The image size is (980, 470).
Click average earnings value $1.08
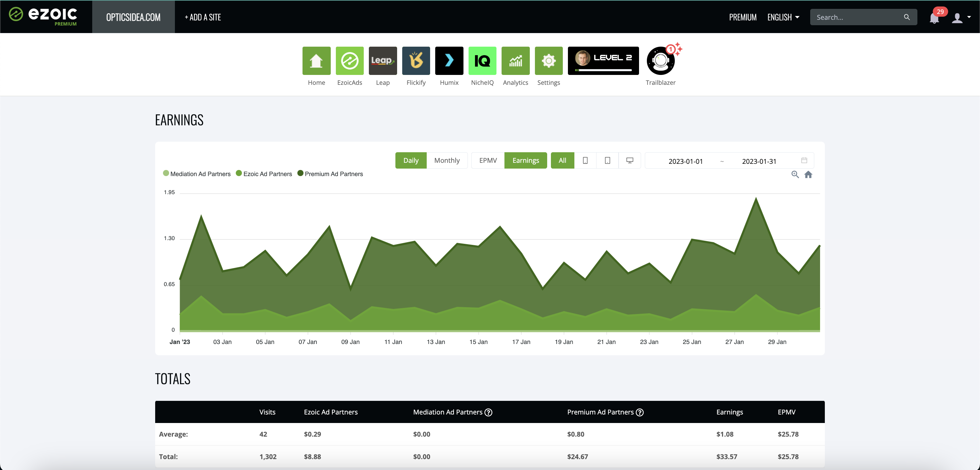[x=725, y=434]
